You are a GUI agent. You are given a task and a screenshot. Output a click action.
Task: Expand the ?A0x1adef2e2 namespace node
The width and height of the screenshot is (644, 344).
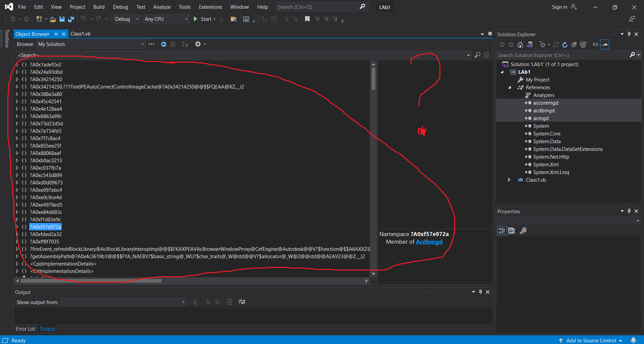(17, 65)
